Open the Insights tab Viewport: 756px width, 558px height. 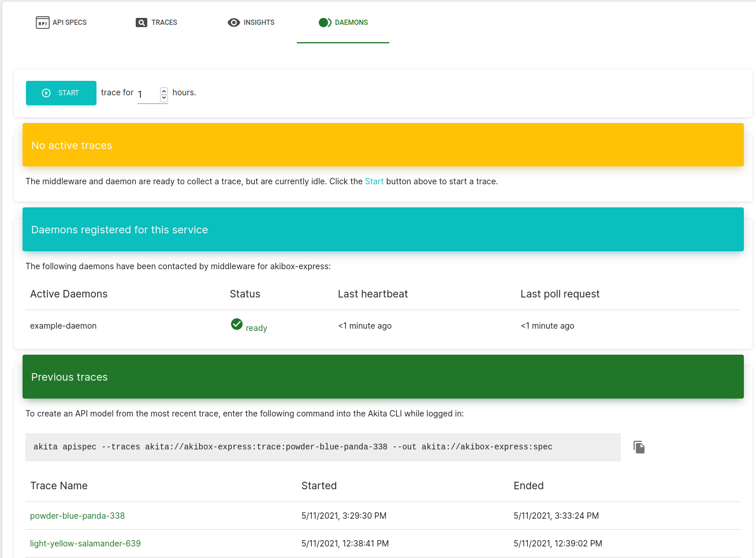pos(251,23)
